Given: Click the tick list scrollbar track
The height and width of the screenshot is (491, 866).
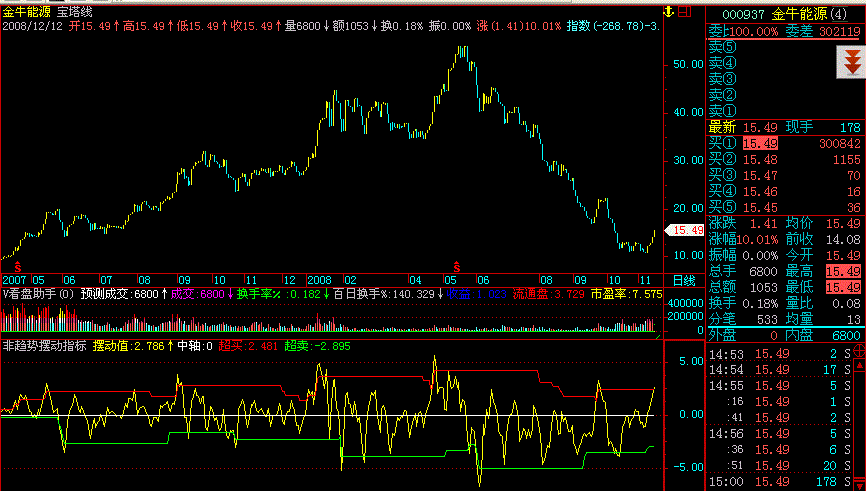Looking at the screenshot, I should click(860, 425).
